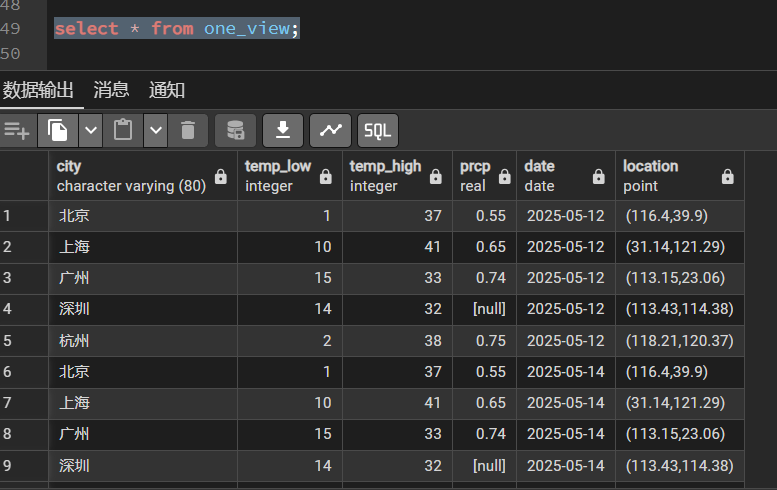The image size is (777, 490).
Task: Click the Paste clipboard icon
Action: 123,131
